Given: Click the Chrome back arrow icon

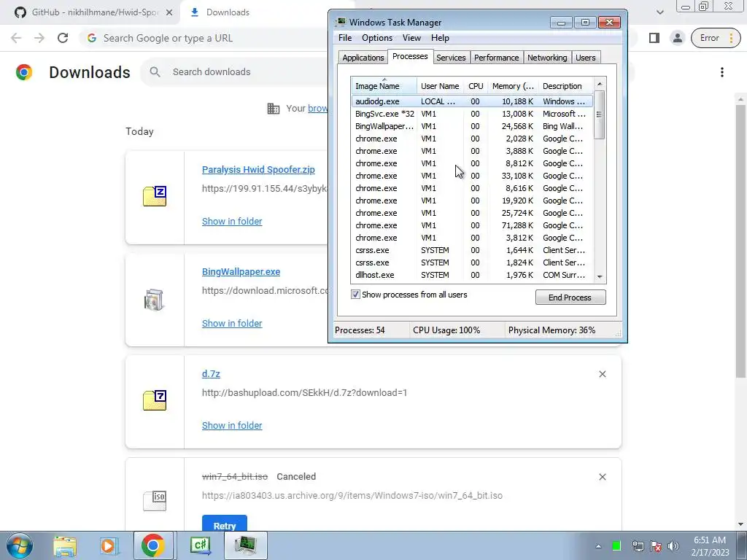Looking at the screenshot, I should [x=16, y=38].
